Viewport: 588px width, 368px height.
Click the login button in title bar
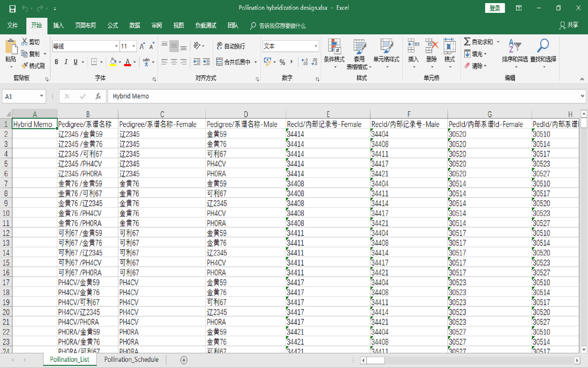(495, 8)
